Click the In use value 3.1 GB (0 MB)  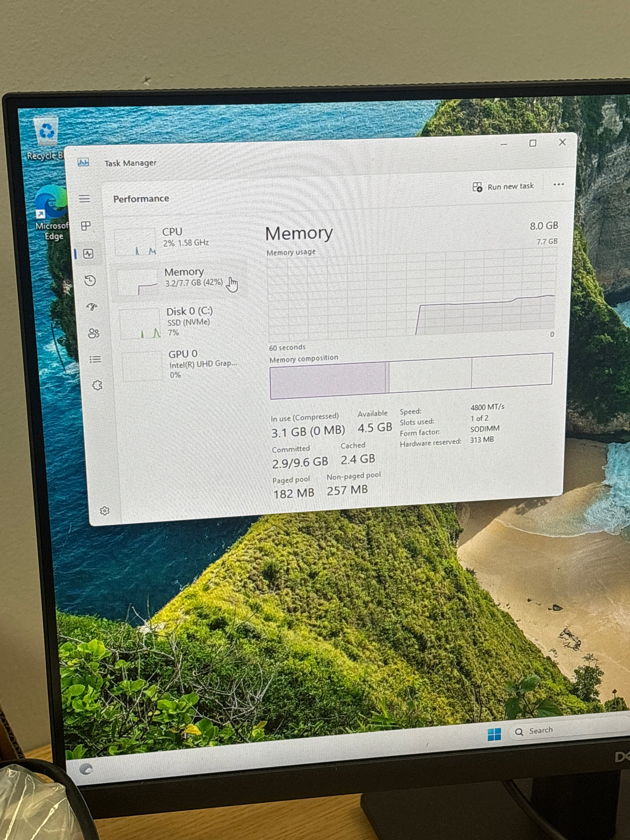click(308, 432)
